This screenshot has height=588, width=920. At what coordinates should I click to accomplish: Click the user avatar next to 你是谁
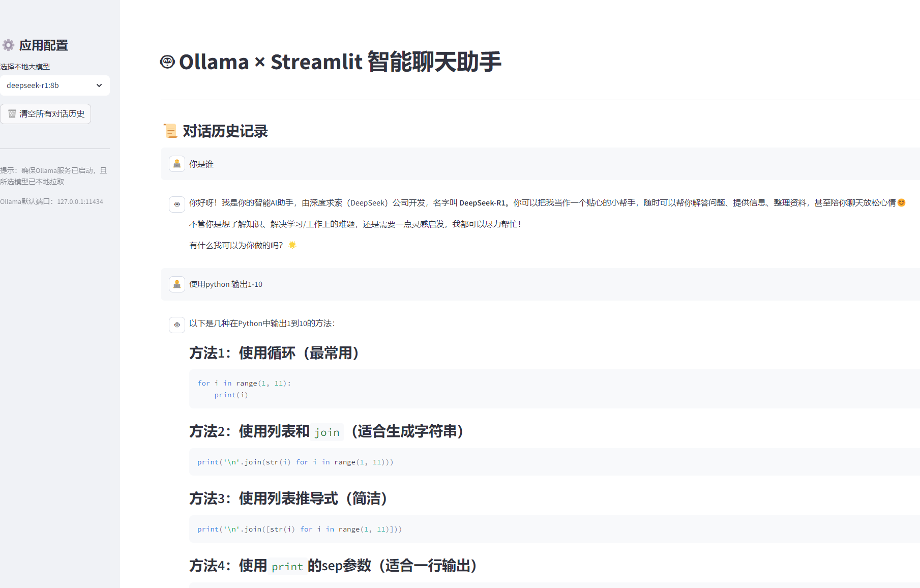[x=176, y=164]
